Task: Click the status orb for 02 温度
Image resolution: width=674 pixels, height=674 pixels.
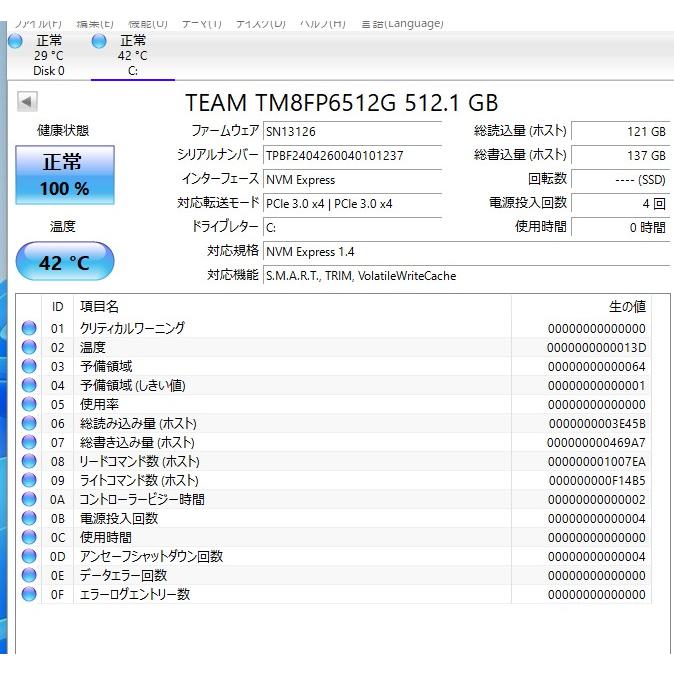Action: [x=29, y=347]
